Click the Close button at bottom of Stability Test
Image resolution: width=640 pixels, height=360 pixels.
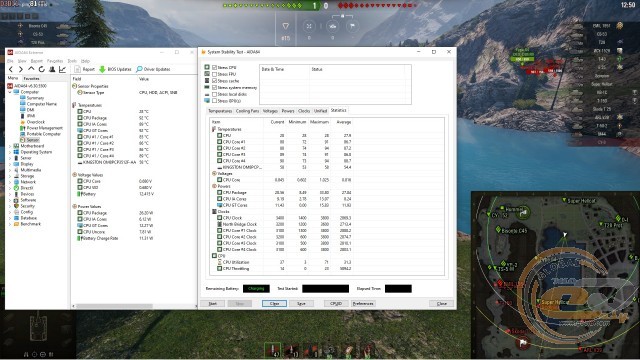pyautogui.click(x=442, y=304)
